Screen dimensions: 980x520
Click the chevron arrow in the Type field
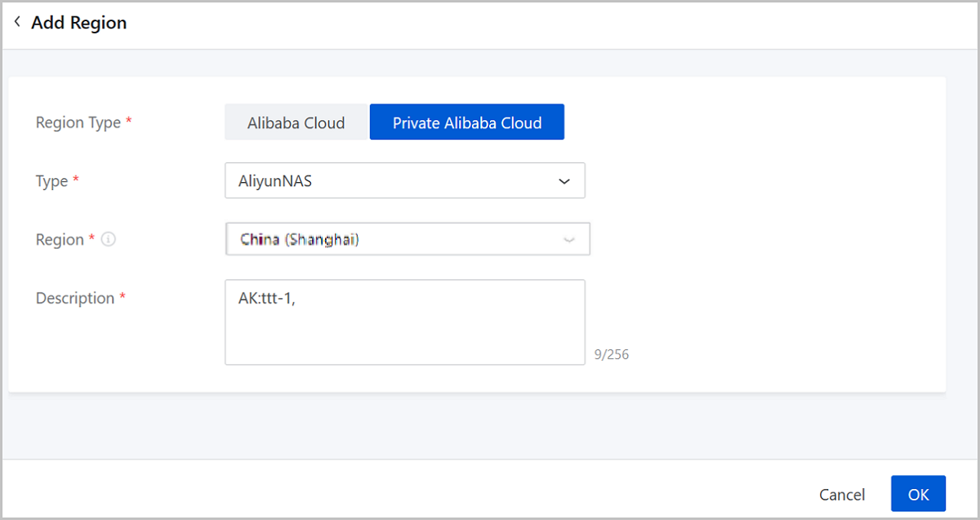point(563,181)
